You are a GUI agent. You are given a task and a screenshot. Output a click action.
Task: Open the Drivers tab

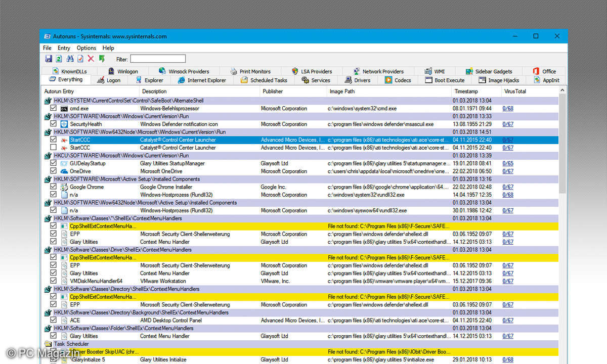(358, 80)
